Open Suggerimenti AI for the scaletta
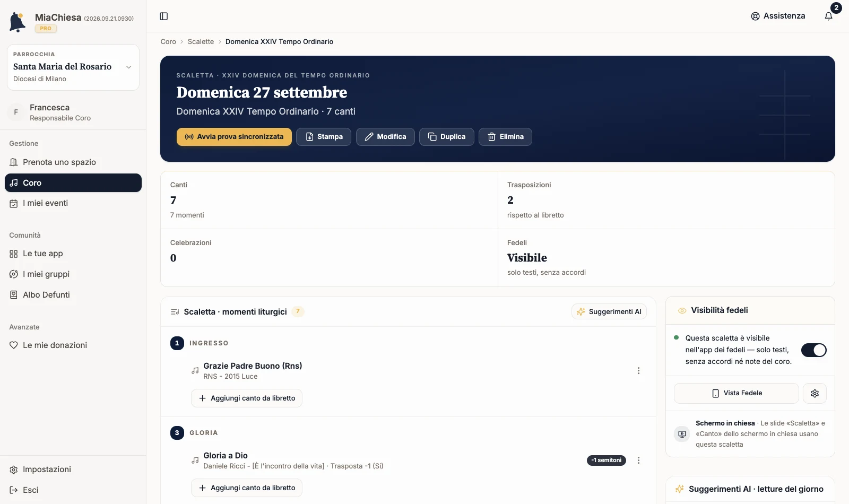The width and height of the screenshot is (849, 504). (609, 312)
